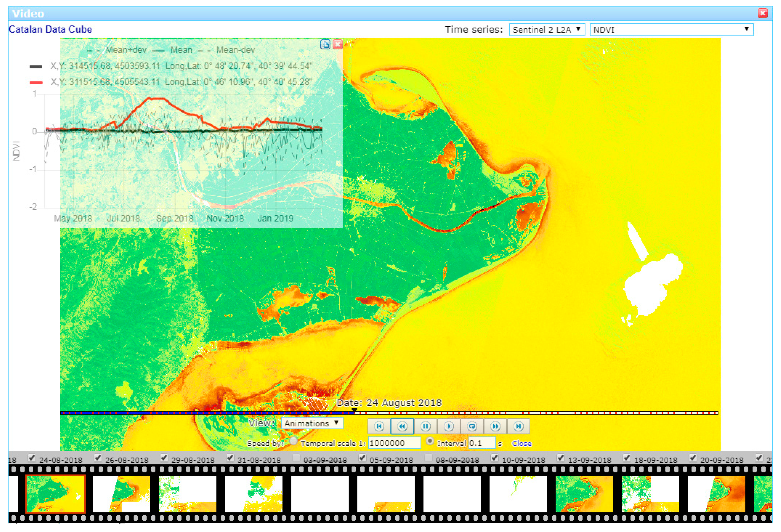Uncheck the 24-08-2018 frame checkbox

tap(32, 457)
